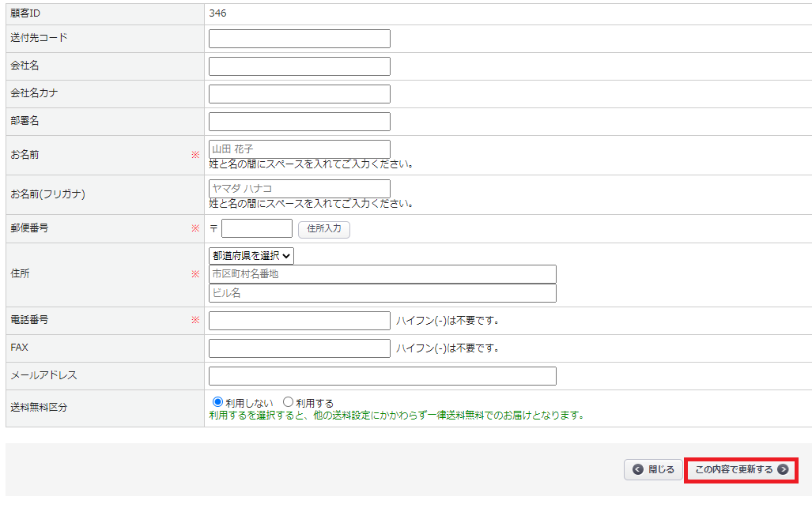
Task: Focus the メールアドレス input field
Action: click(382, 376)
